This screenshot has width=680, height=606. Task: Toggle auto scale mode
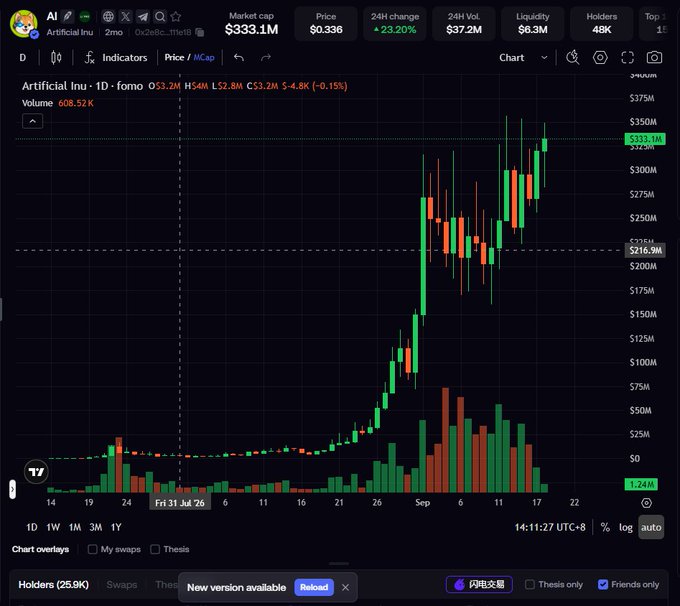[x=651, y=527]
